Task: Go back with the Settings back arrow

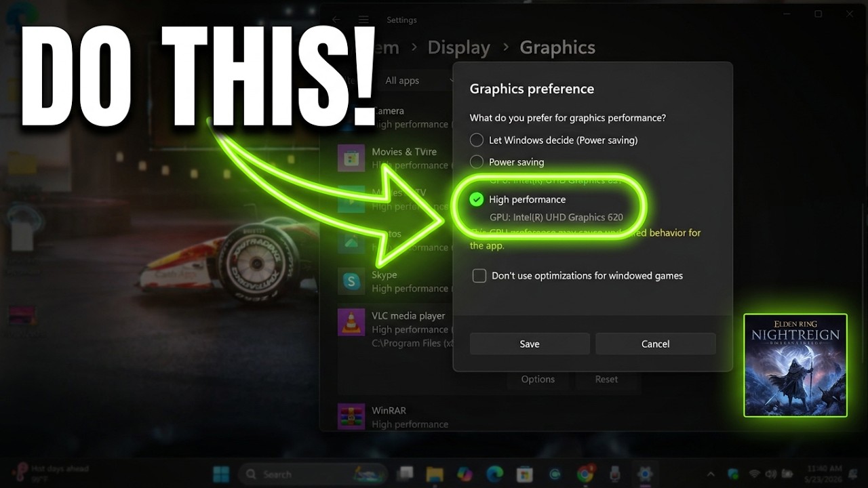Action: pos(336,20)
